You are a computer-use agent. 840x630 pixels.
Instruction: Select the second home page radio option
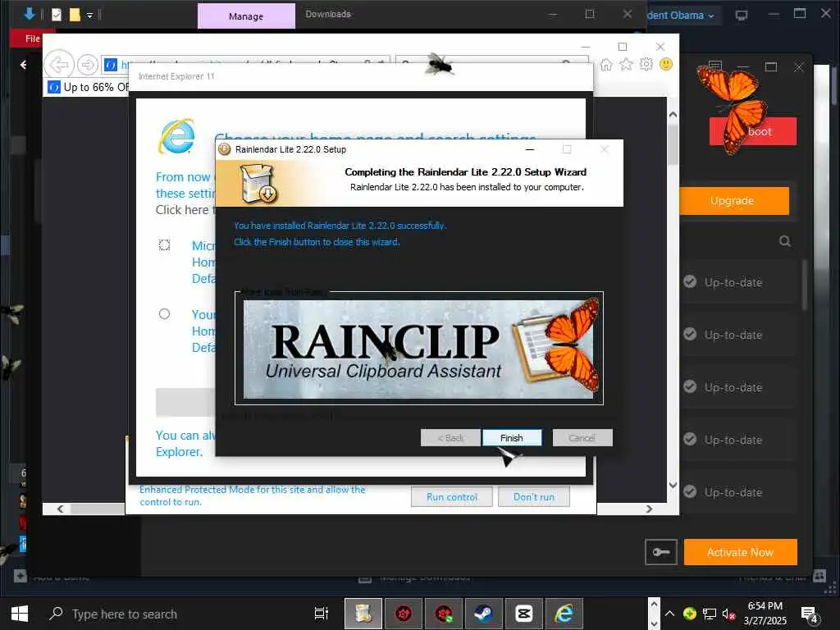164,314
